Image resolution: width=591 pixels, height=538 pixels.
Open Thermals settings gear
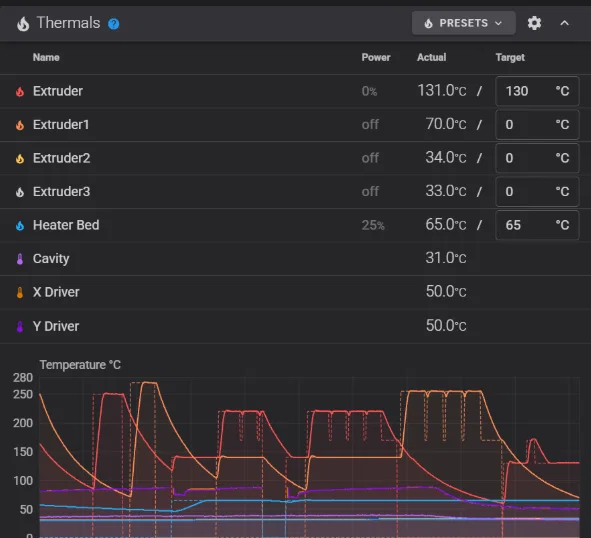point(534,23)
